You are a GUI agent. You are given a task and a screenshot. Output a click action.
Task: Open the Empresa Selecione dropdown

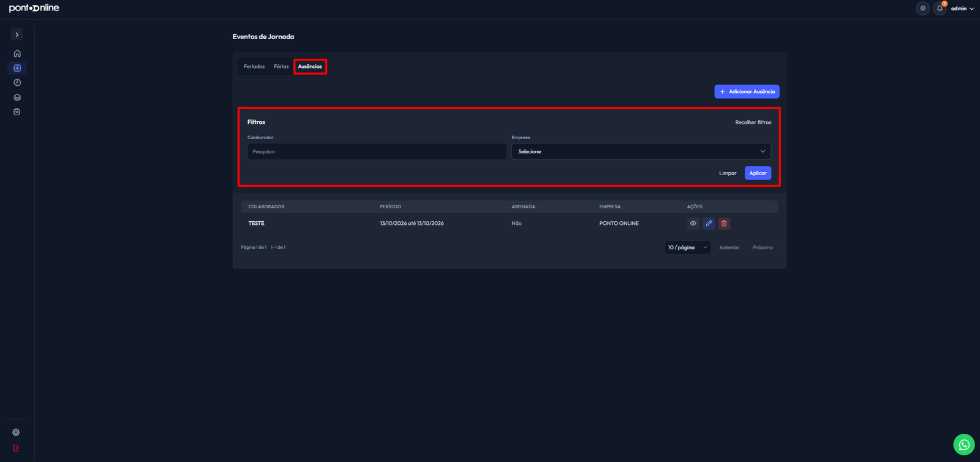point(641,151)
